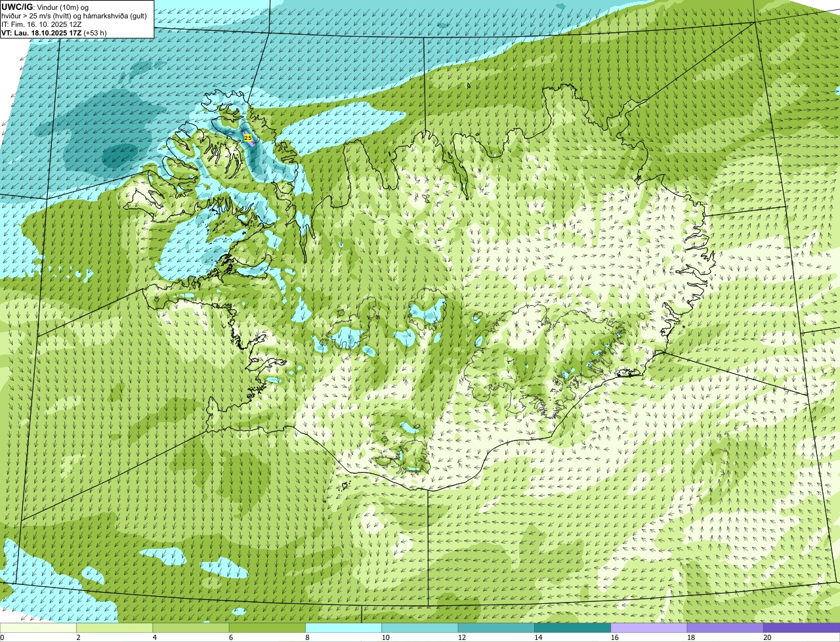Screen dimensions: 840x642
Task: Click the legend tick label '2'
Action: (78, 637)
